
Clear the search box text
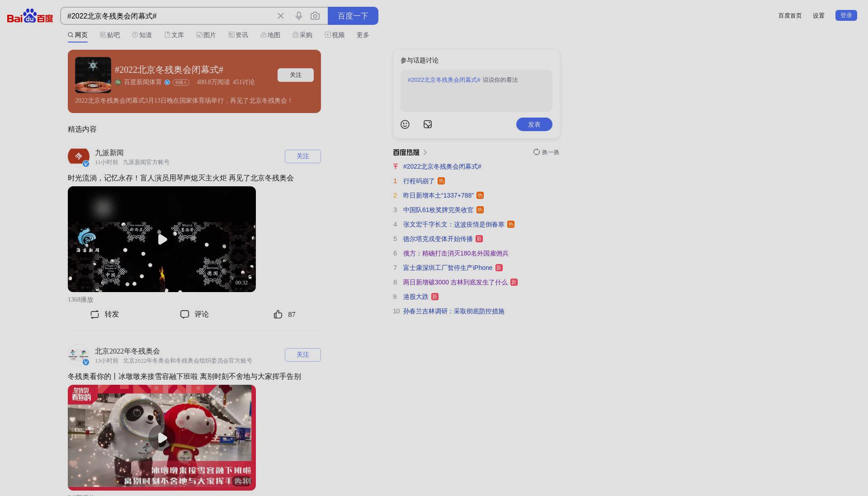coord(281,16)
